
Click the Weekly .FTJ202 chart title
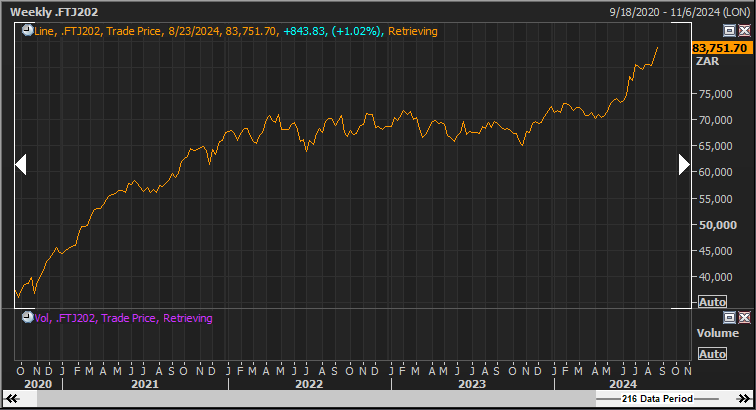54,12
